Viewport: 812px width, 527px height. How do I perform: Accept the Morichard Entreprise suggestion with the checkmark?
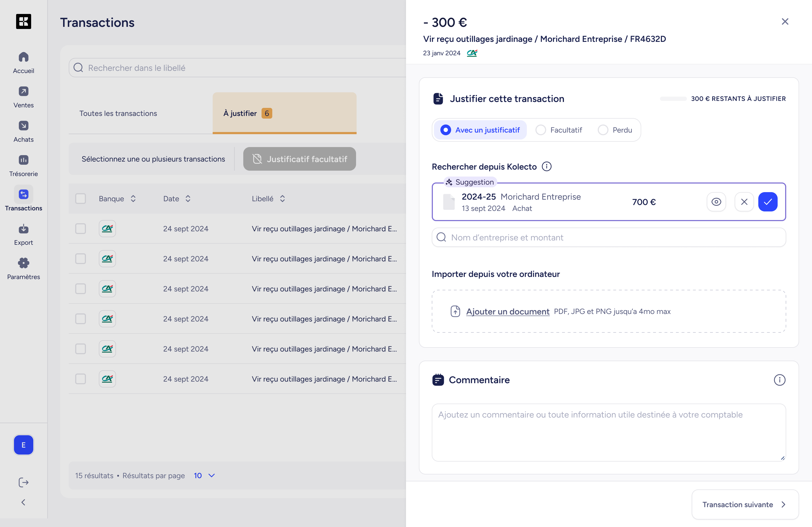tap(768, 202)
